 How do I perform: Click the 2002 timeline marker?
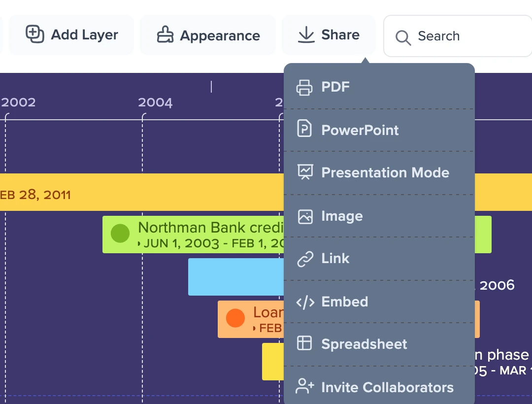click(x=18, y=102)
